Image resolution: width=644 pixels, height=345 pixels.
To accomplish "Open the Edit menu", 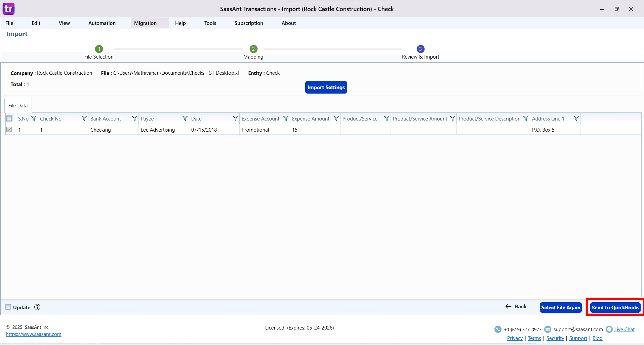I will [36, 23].
